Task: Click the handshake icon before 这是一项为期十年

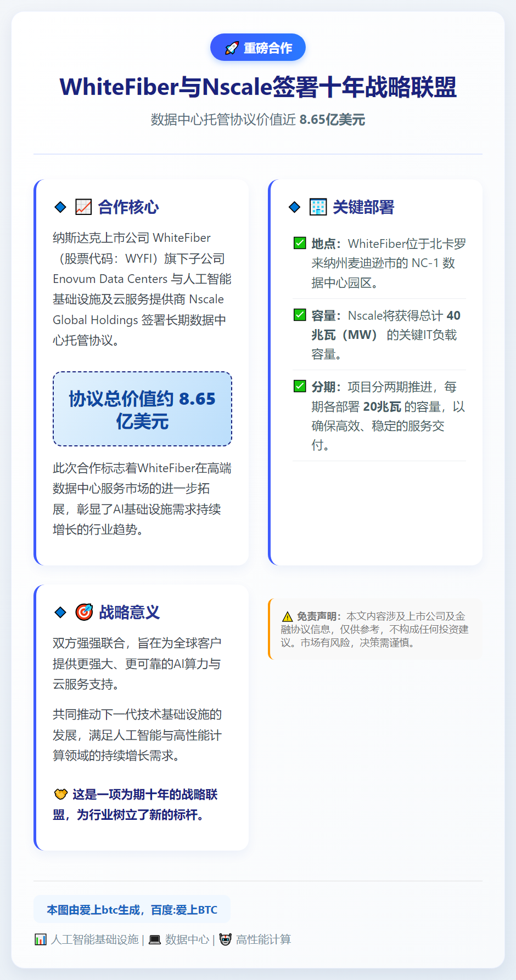Action: tap(60, 794)
